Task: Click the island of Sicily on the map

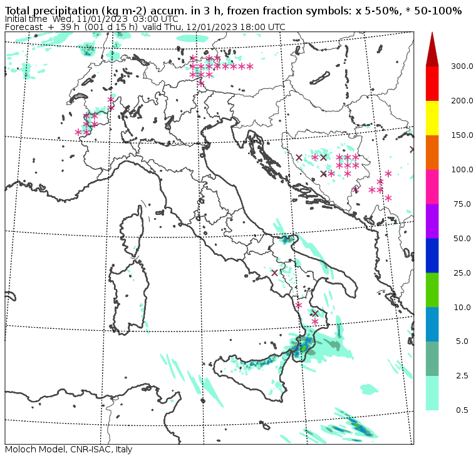Action: pos(252,377)
